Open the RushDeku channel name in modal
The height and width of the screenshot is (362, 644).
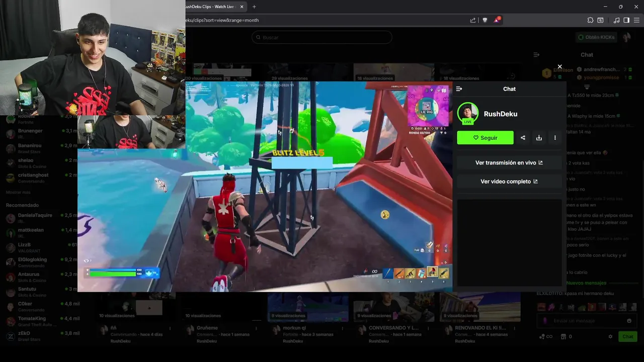click(500, 114)
